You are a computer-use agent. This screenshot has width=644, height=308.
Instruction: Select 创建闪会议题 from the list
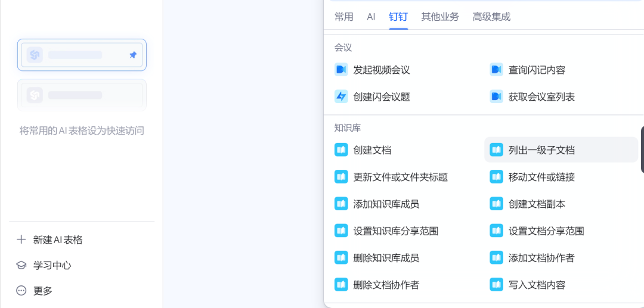click(x=382, y=97)
